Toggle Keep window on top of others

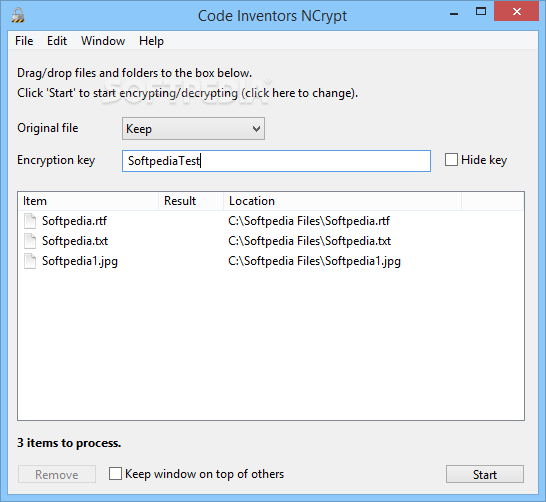pyautogui.click(x=115, y=474)
